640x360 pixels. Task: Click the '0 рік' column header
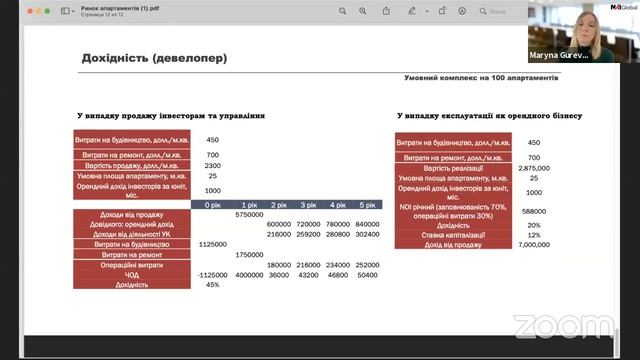[213, 205]
